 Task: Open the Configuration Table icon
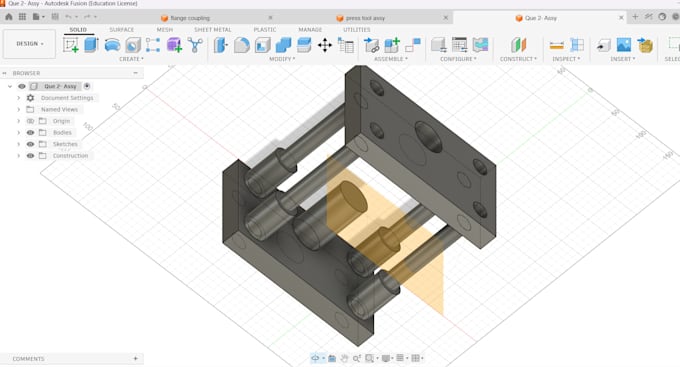[459, 45]
